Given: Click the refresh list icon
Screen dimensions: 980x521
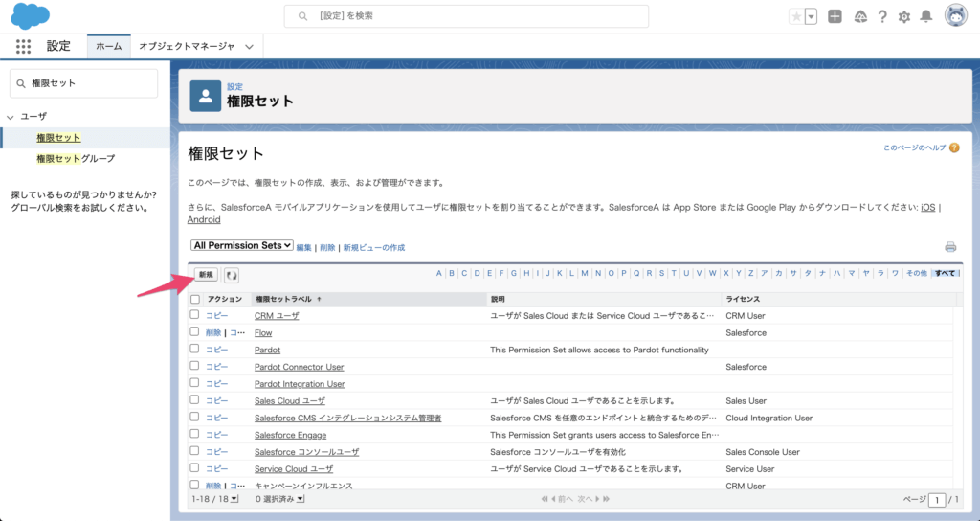Looking at the screenshot, I should [232, 275].
